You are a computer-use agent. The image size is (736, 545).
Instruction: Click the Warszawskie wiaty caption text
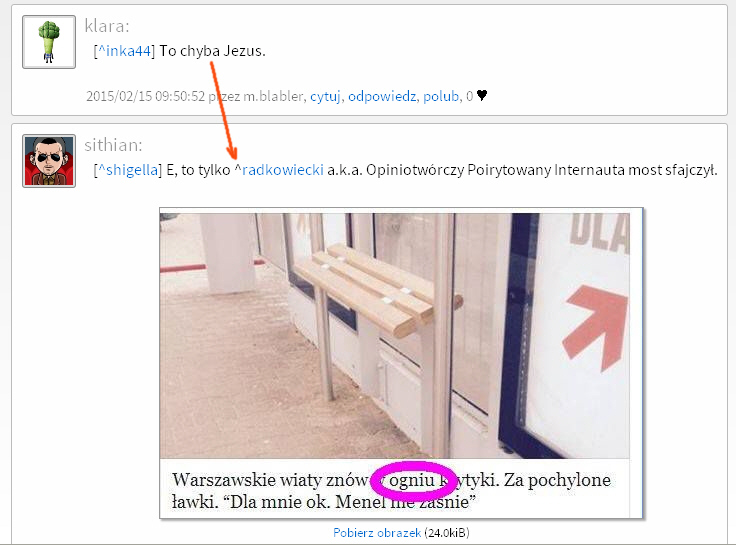[391, 491]
